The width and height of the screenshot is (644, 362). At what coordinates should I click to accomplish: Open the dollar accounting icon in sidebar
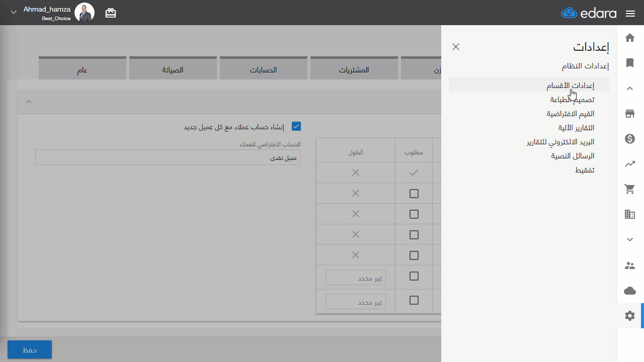[x=630, y=139]
